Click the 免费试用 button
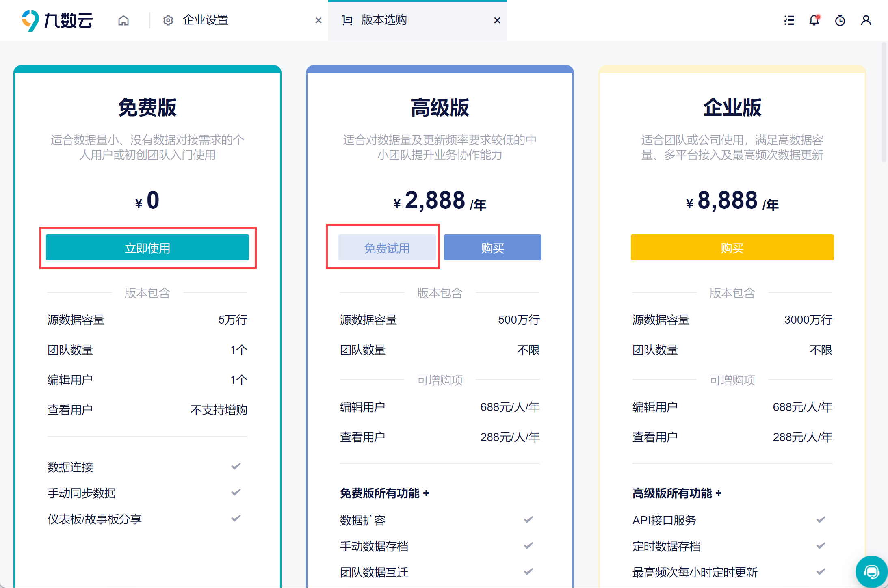The height and width of the screenshot is (588, 888). (387, 247)
